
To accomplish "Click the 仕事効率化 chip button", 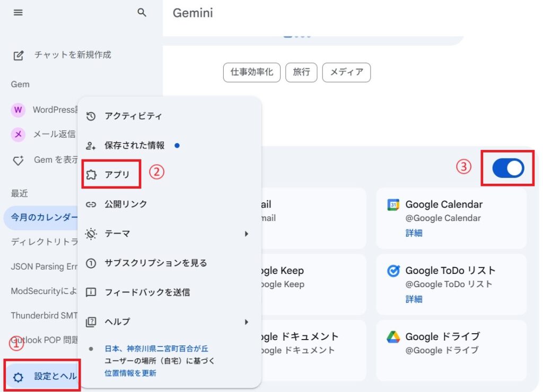I will pyautogui.click(x=252, y=73).
